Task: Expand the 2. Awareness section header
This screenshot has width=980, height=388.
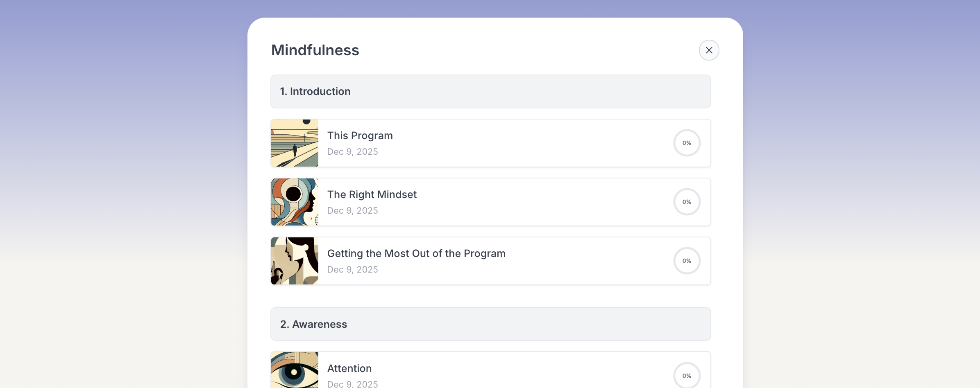Action: click(490, 324)
